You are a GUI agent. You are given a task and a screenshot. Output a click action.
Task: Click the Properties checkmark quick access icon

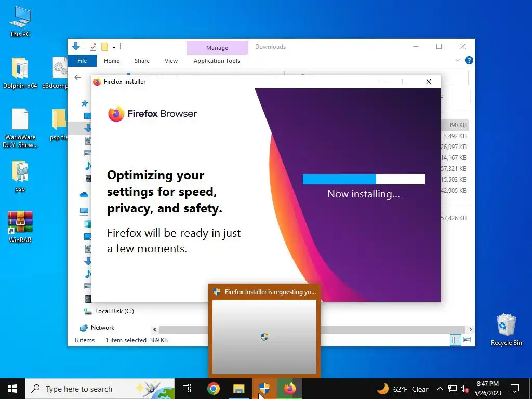pos(92,47)
